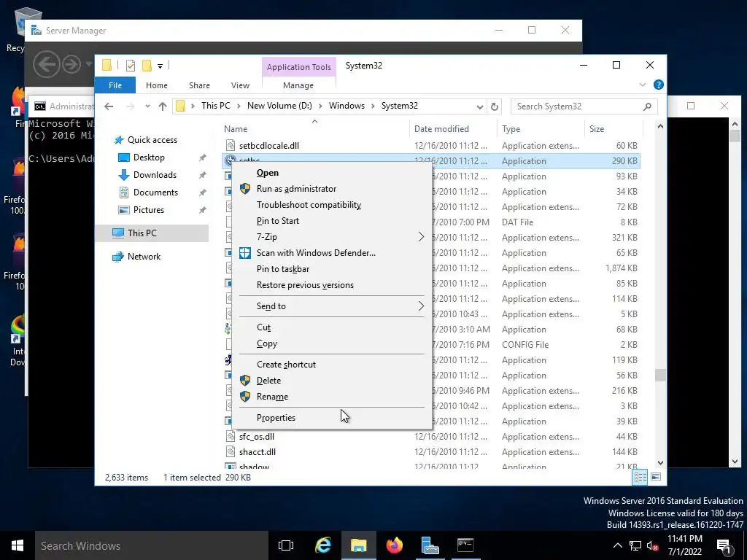The height and width of the screenshot is (560, 747).
Task: Choose Delete in the context menu
Action: [268, 381]
